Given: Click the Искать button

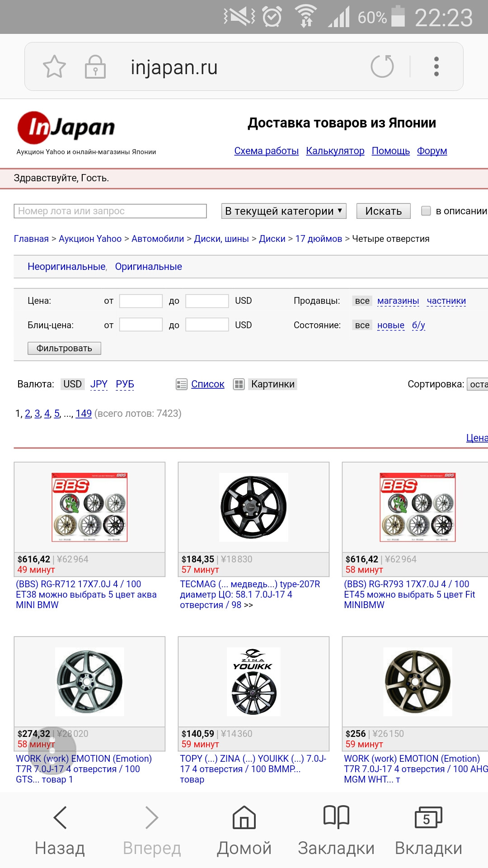Looking at the screenshot, I should pos(384,211).
